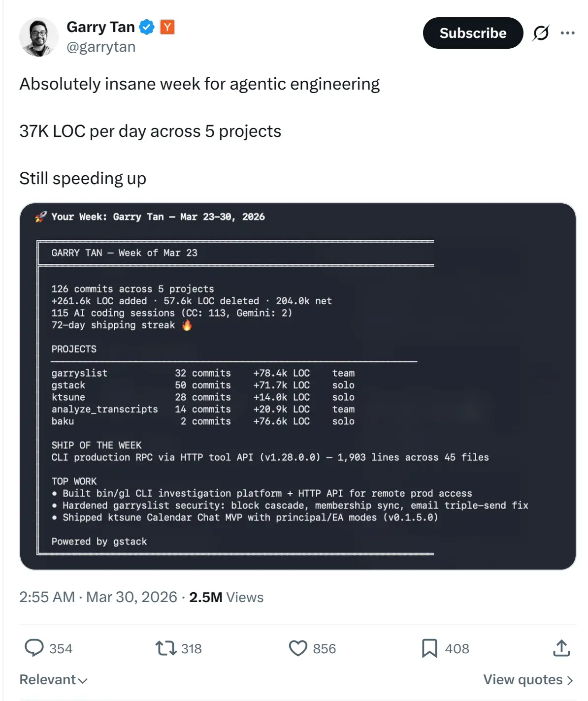Open View quotes link

click(523, 679)
